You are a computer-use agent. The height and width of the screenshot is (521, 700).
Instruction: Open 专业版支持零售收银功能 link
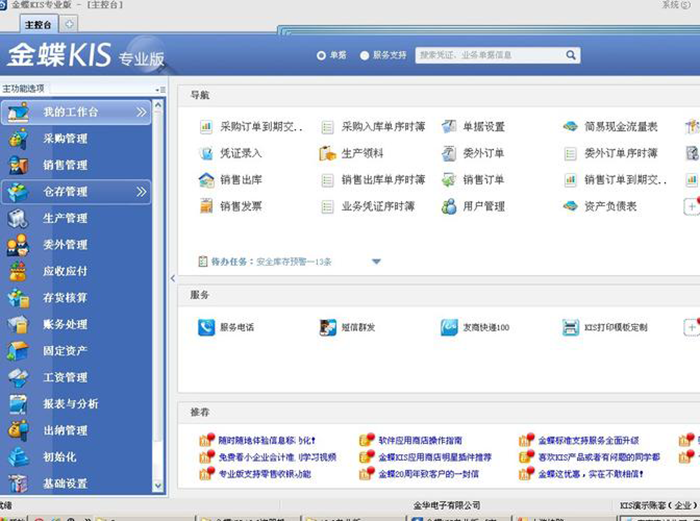264,474
